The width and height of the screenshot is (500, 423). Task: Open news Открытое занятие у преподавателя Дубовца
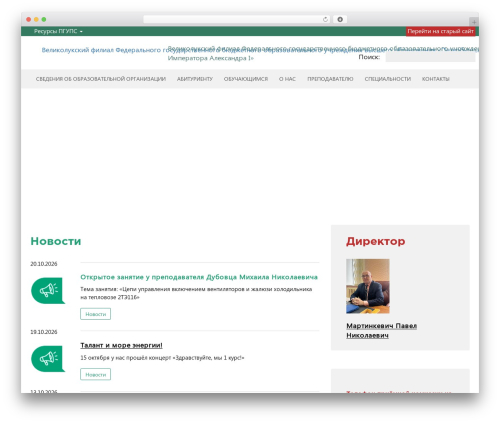tap(199, 277)
